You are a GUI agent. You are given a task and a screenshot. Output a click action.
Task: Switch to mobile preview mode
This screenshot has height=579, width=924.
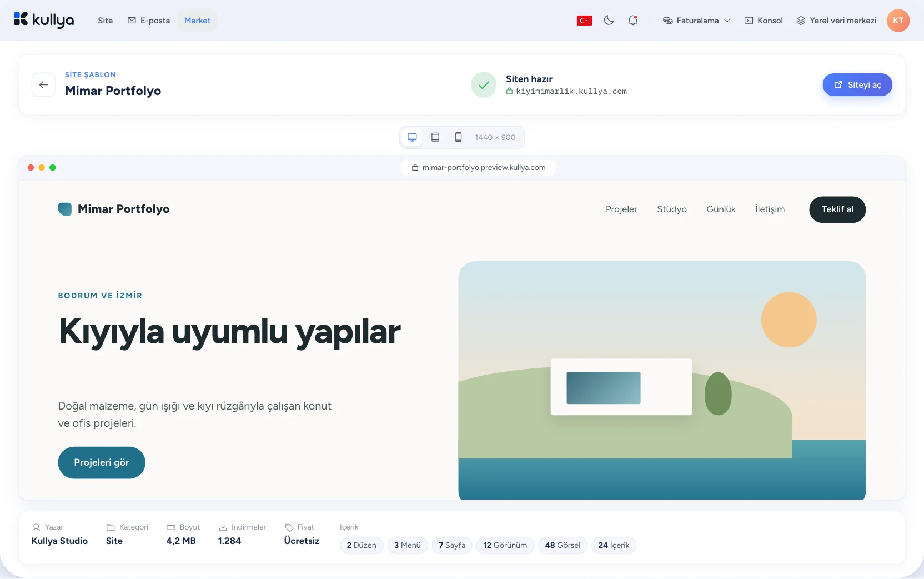click(x=458, y=137)
